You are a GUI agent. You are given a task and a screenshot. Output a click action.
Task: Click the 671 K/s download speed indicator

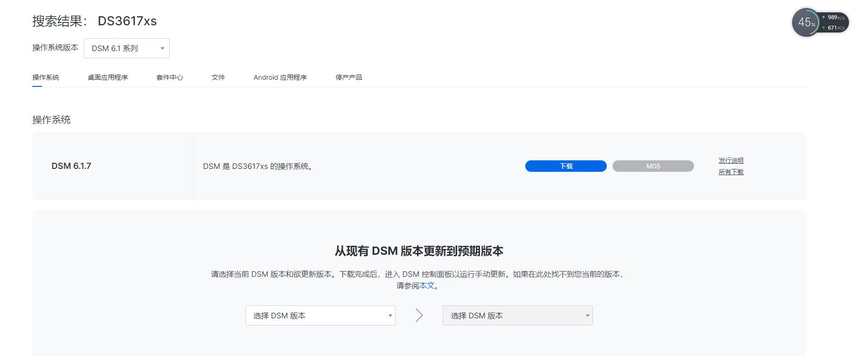point(833,28)
